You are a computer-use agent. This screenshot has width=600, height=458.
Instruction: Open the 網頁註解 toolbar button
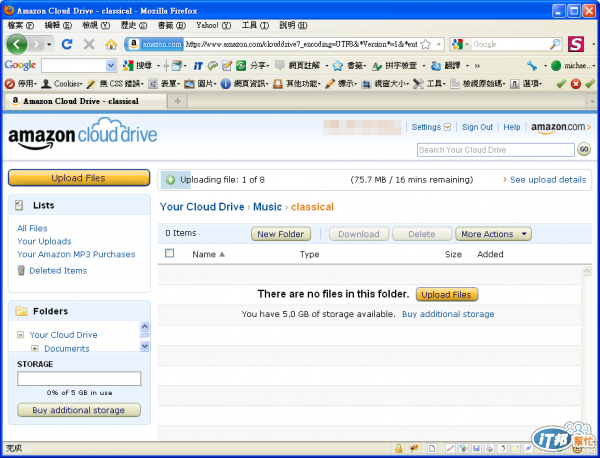tap(298, 66)
